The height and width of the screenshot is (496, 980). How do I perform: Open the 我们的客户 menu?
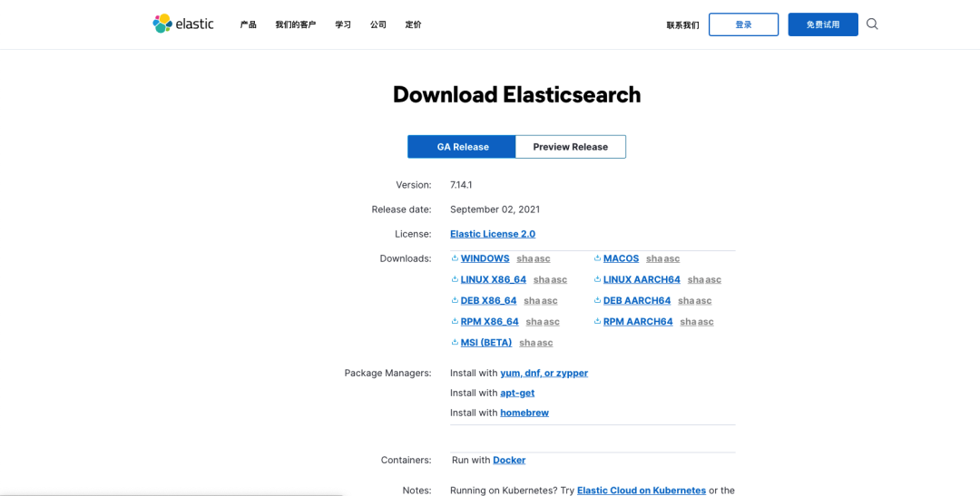[296, 25]
